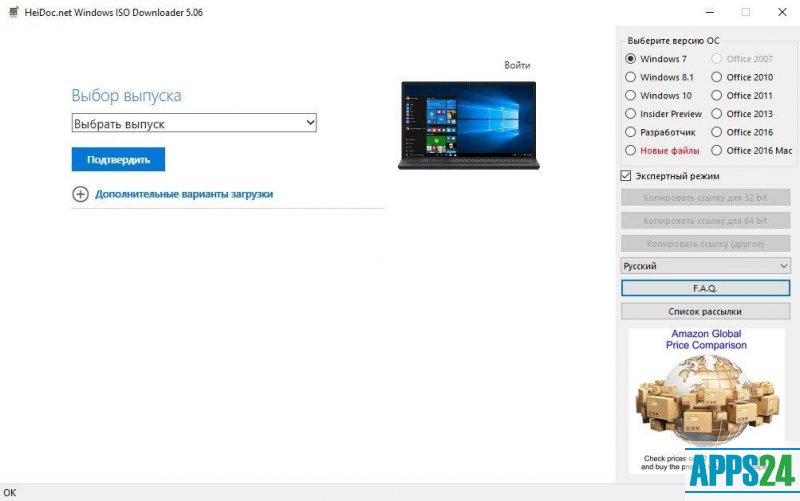Close the ISO Downloader window

pyautogui.click(x=782, y=12)
